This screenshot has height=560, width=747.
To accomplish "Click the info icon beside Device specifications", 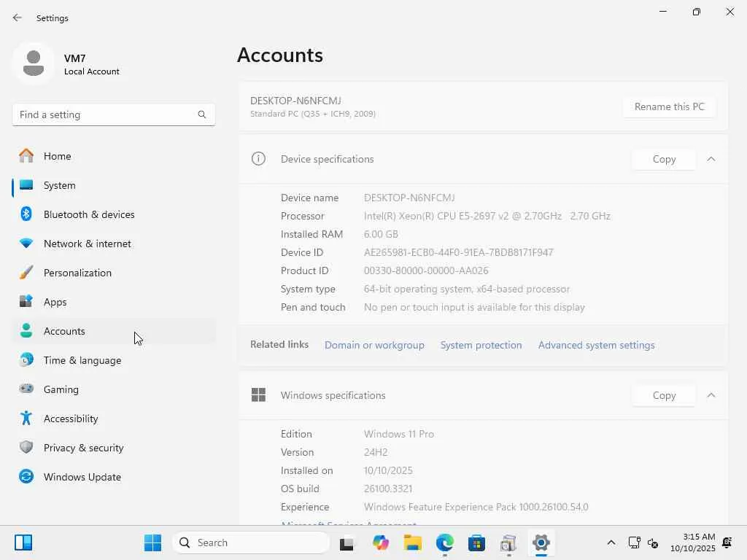I will 258,158.
